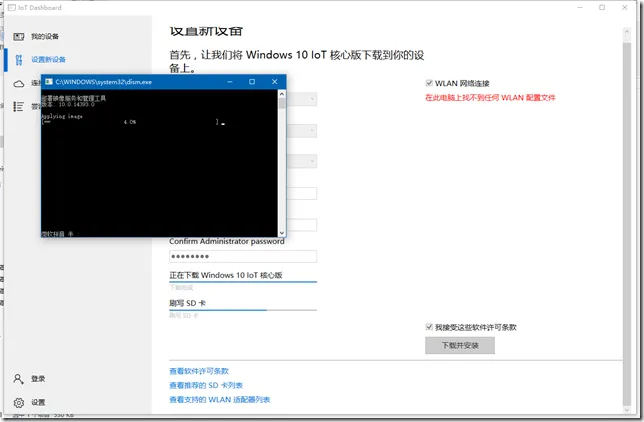Image resolution: width=644 pixels, height=422 pixels.
Task: Open the cloud connect icon in sidebar
Action: click(x=19, y=84)
